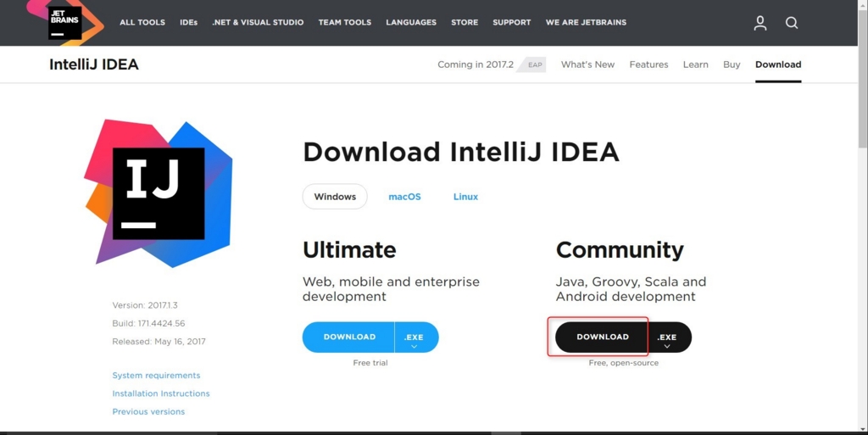Go to the Buy tab

[732, 64]
